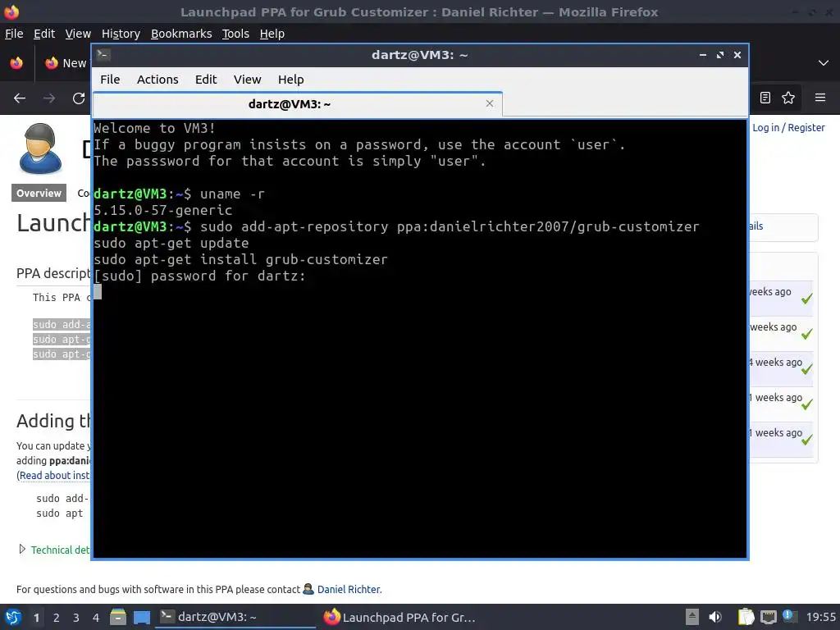Close the dartz@VM3 terminal tab
This screenshot has height=630, width=840.
click(x=489, y=103)
